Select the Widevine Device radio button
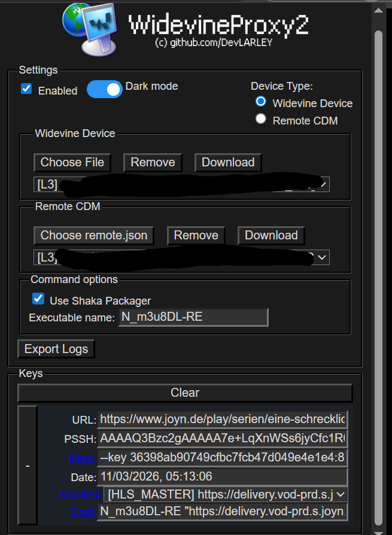 pyautogui.click(x=261, y=101)
